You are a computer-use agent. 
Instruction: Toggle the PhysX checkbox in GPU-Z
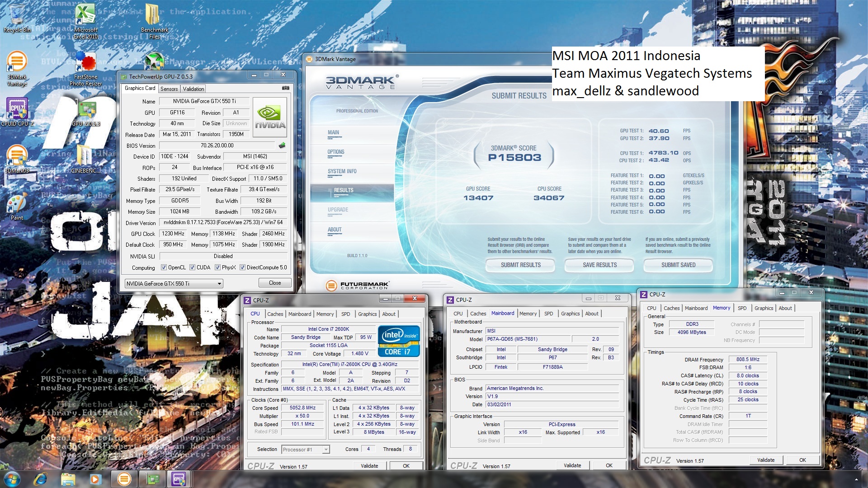tap(218, 267)
